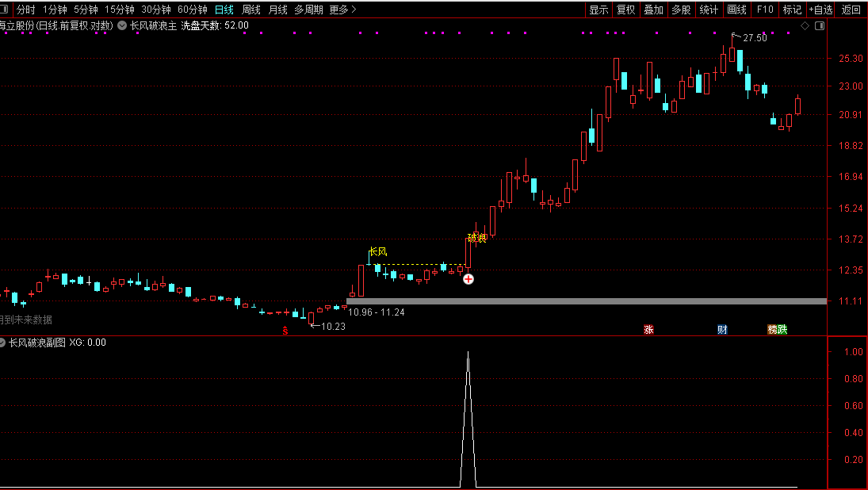Click the red-circle plus marker below 破浪
The image size is (868, 490).
[x=468, y=279]
